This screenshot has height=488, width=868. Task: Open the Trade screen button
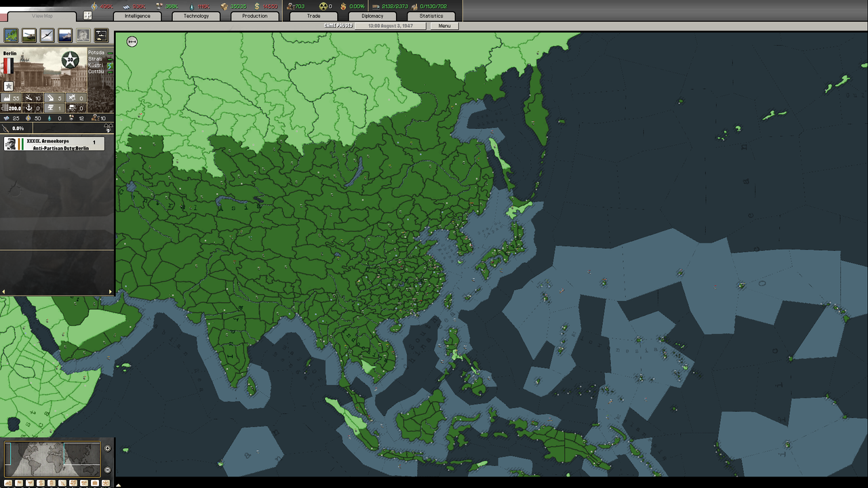[313, 16]
